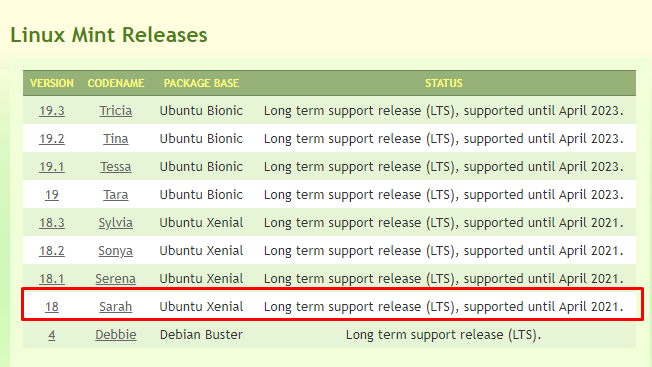The width and height of the screenshot is (652, 367).
Task: Open the Tina codename link
Action: point(116,138)
